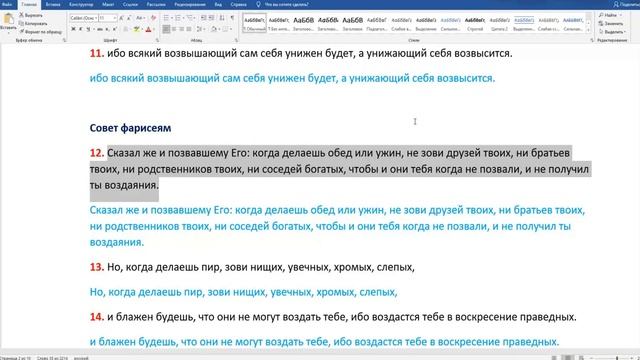640x360 pixels.
Task: Click the Find (Найти) magnifier icon
Action: click(601, 15)
